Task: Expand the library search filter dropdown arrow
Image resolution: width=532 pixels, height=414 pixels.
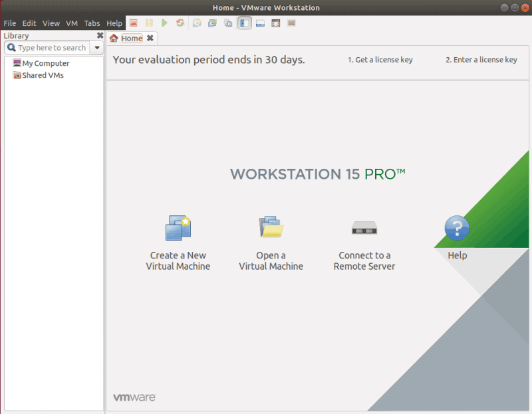Action: [97, 47]
